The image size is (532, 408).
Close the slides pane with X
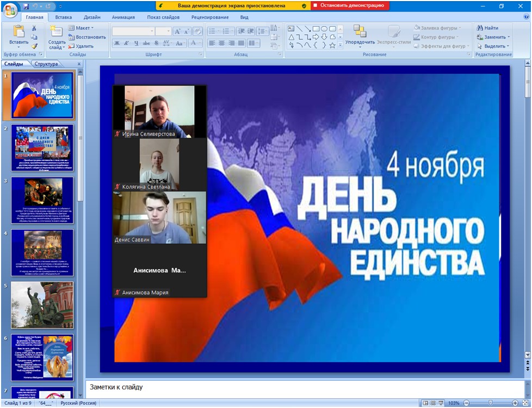point(79,64)
